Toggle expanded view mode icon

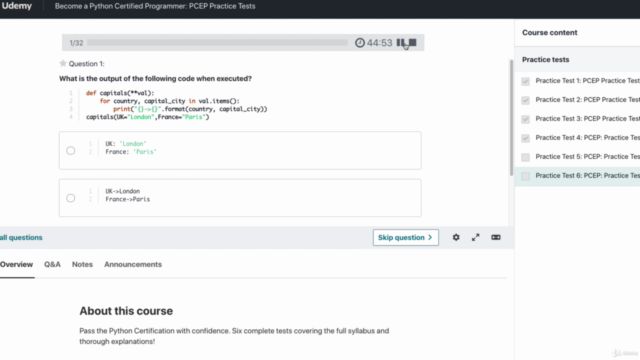[496, 237]
